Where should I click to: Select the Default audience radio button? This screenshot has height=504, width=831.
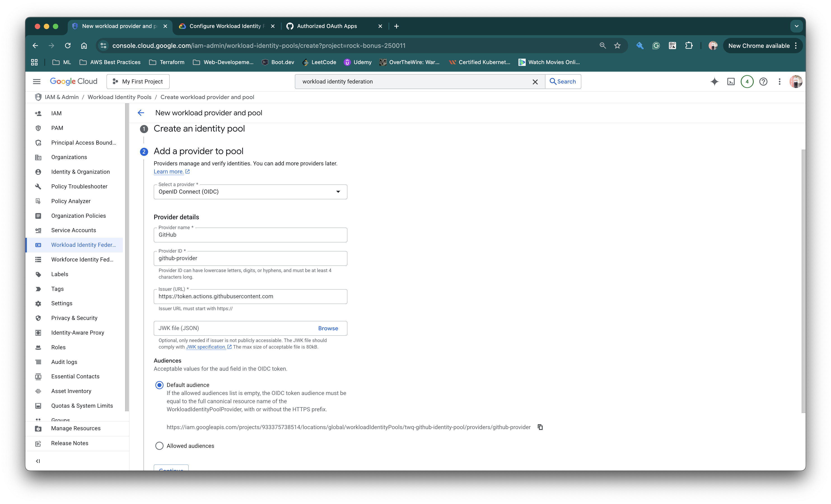159,385
